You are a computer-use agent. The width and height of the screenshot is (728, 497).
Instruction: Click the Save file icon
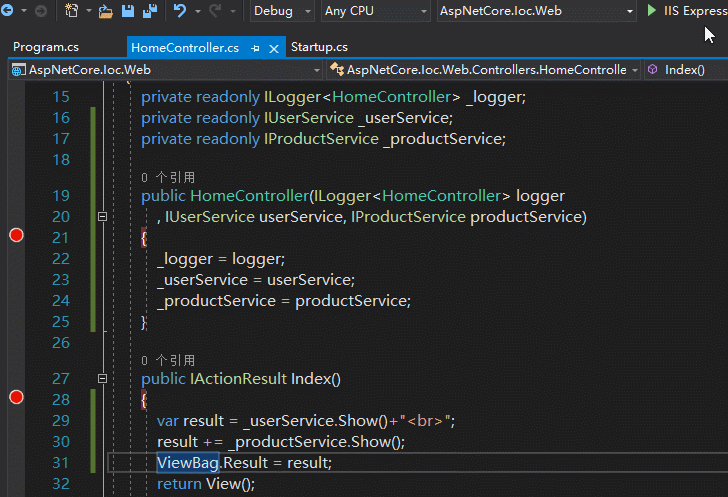(128, 11)
